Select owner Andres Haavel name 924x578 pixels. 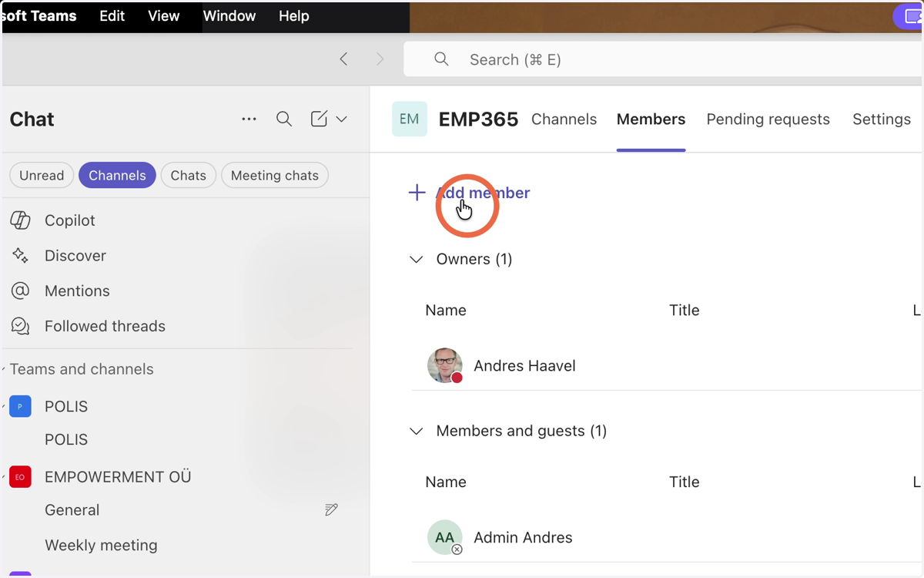pos(524,366)
